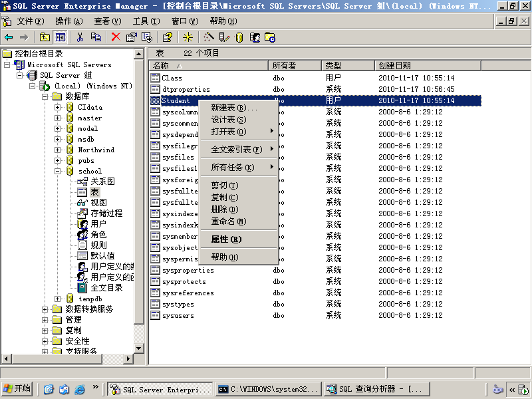Click the Register server toolbar icon
The width and height of the screenshot is (532, 399).
click(224, 37)
